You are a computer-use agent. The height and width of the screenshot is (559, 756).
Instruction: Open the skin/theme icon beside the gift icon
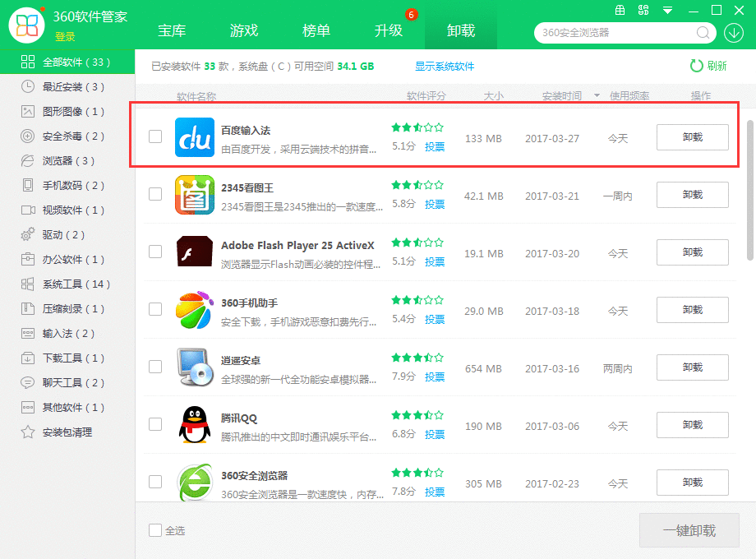click(643, 10)
